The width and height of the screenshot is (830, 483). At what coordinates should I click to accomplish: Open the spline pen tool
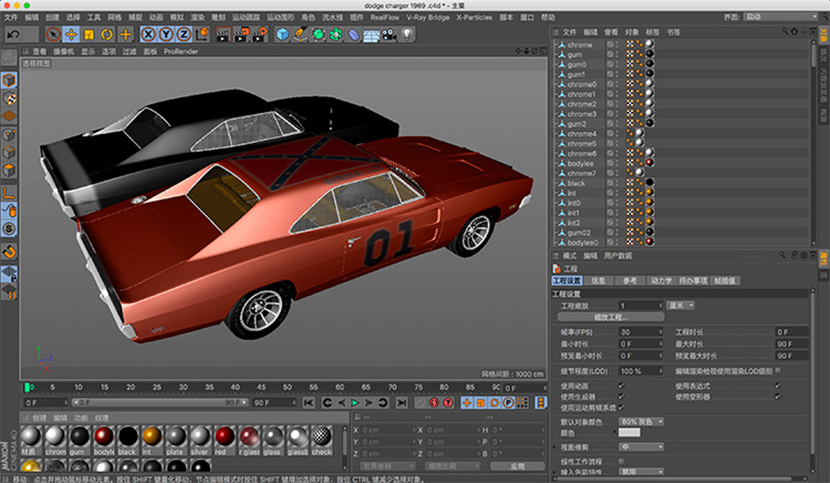[x=300, y=35]
